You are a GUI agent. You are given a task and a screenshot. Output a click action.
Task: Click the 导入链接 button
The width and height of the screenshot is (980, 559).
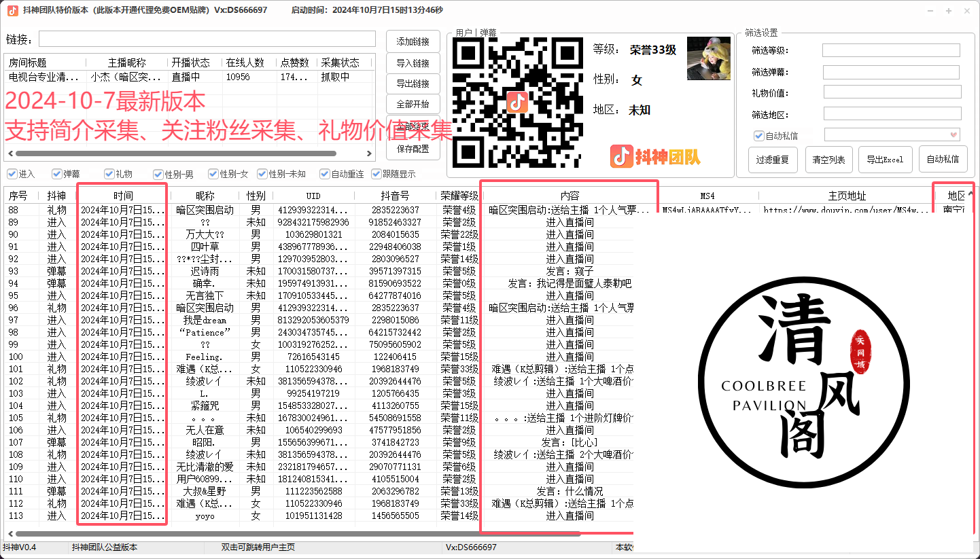(413, 63)
